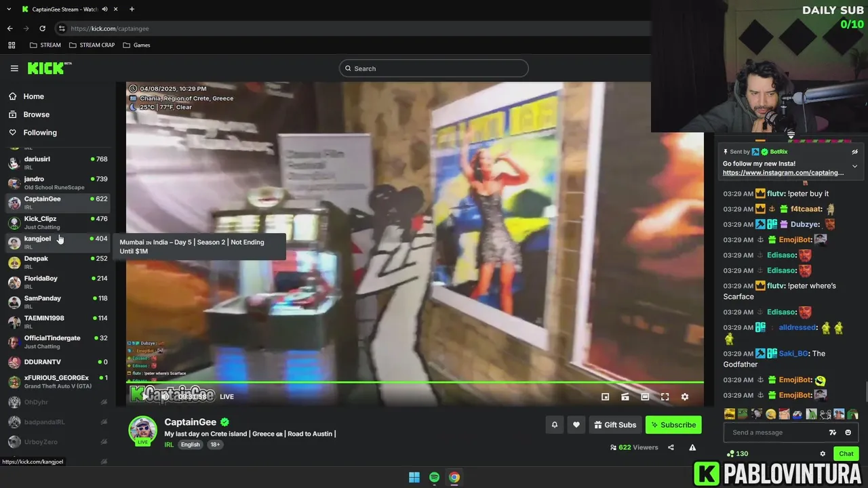Open site information icon in address bar
Screen dimensions: 868x488
coord(62,28)
